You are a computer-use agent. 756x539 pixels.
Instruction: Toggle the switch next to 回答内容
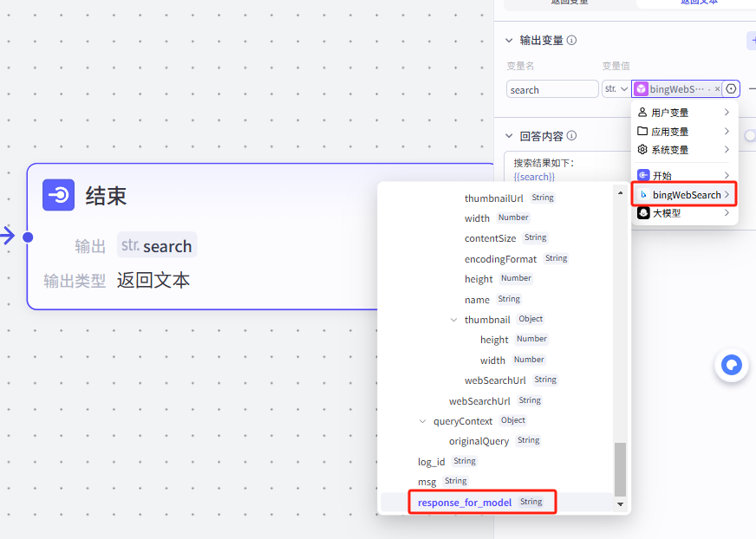click(750, 136)
